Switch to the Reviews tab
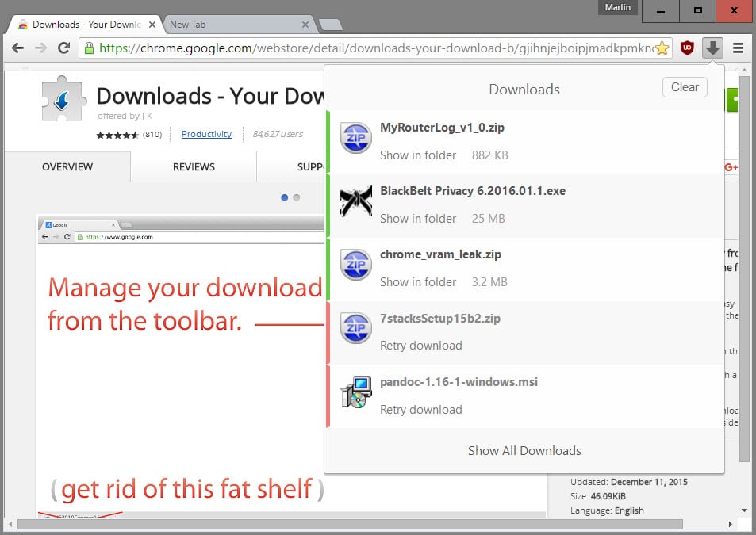The width and height of the screenshot is (756, 535). tap(193, 166)
